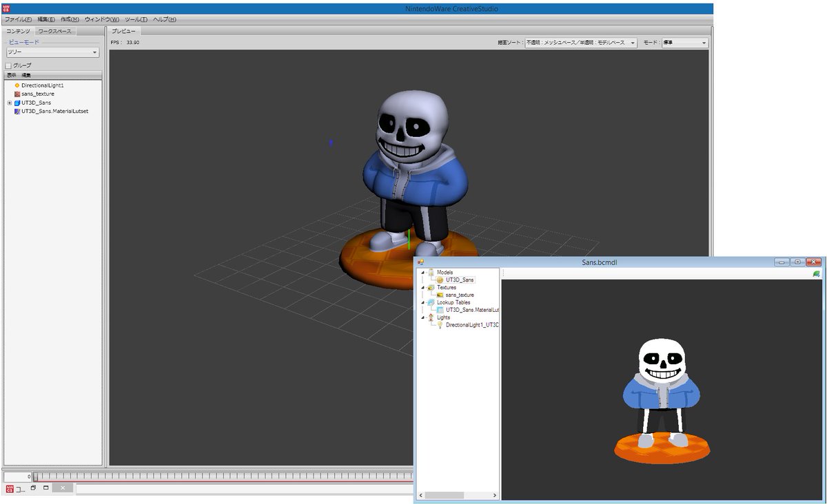Click the frame number field showing 0

coord(18,476)
